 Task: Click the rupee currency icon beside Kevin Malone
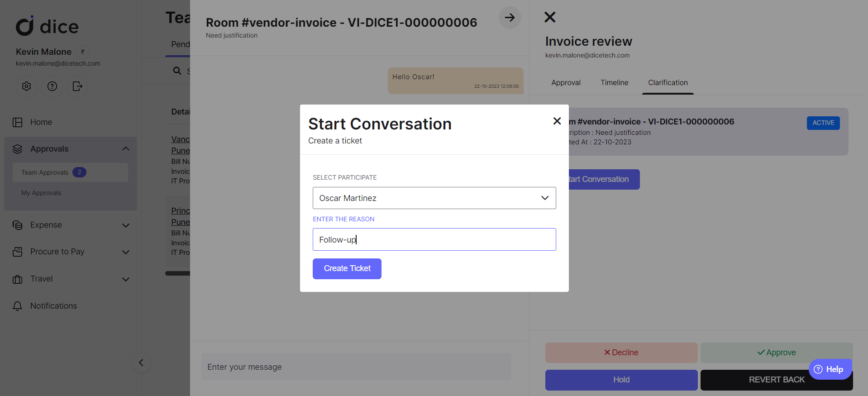click(82, 52)
